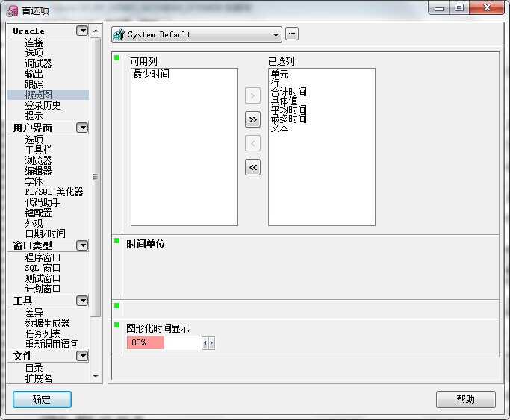
Task: Collapse the 文件 category
Action: coord(82,356)
